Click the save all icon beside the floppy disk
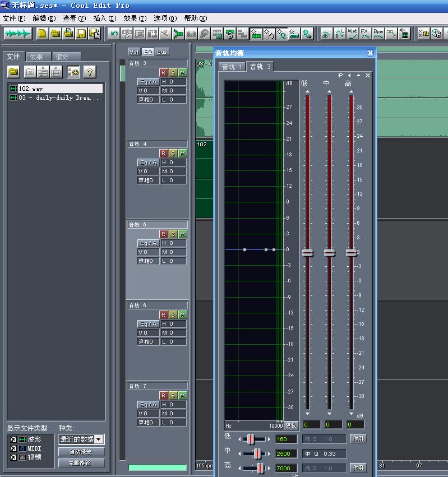The height and width of the screenshot is (477, 448). point(94,34)
